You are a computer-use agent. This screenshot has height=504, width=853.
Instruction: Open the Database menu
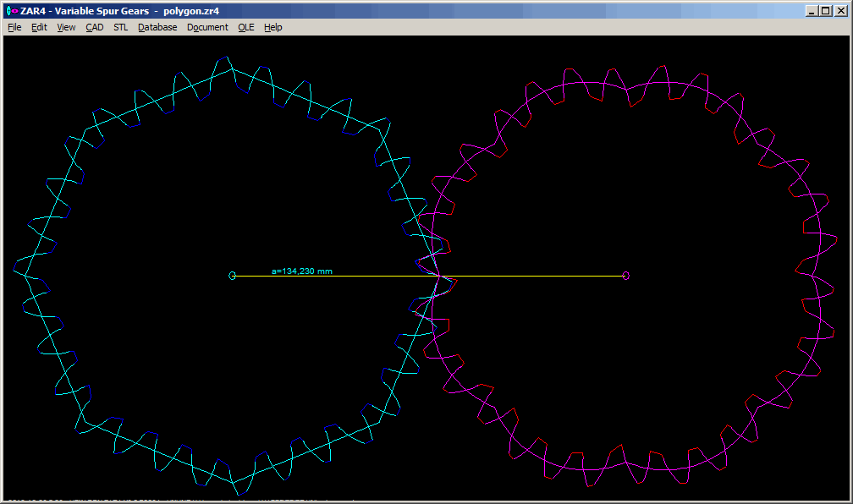pyautogui.click(x=157, y=27)
